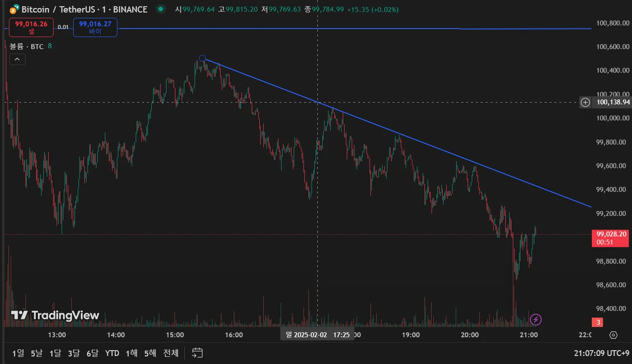Click the volume BTC indicator label
This screenshot has width=632, height=364.
(27, 46)
